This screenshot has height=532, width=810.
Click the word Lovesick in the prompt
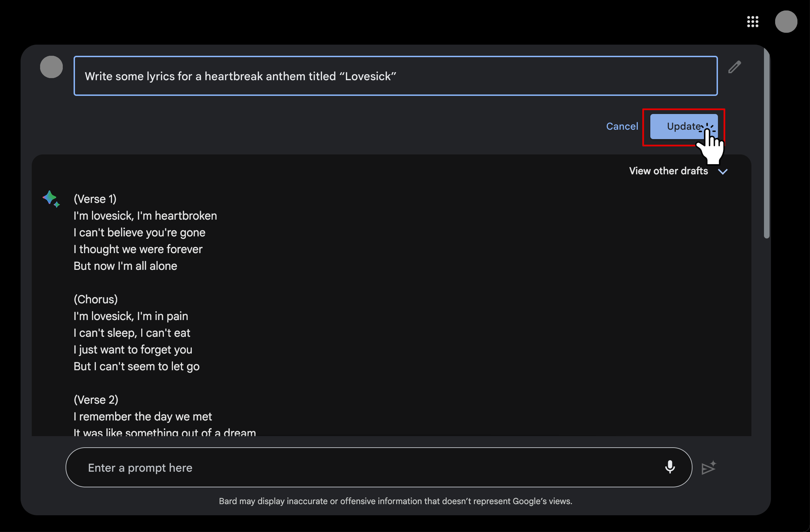click(368, 76)
